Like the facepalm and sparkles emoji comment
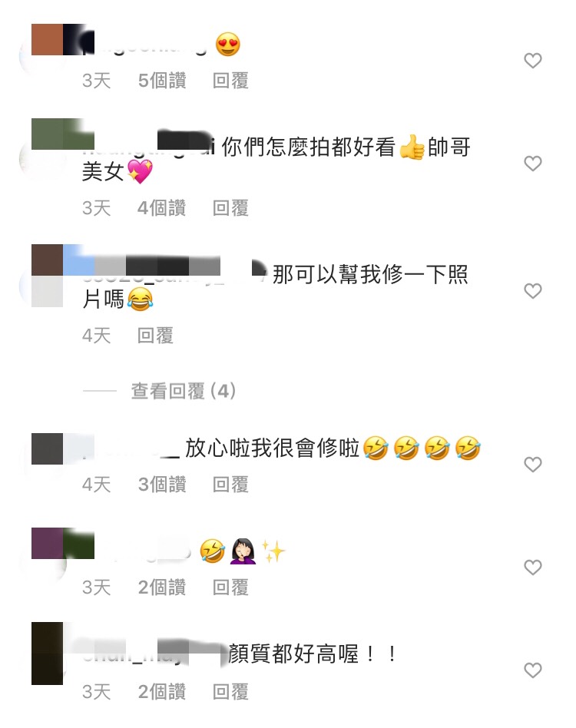 [x=533, y=568]
